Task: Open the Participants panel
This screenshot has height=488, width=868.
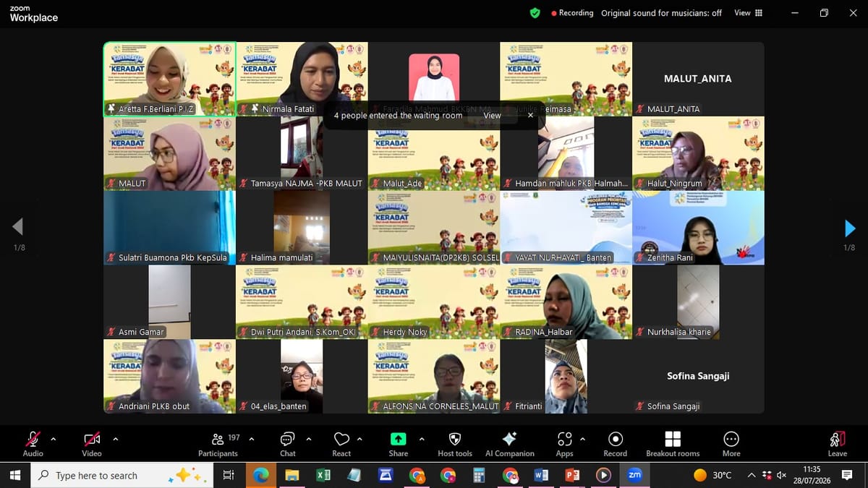Action: (218, 444)
